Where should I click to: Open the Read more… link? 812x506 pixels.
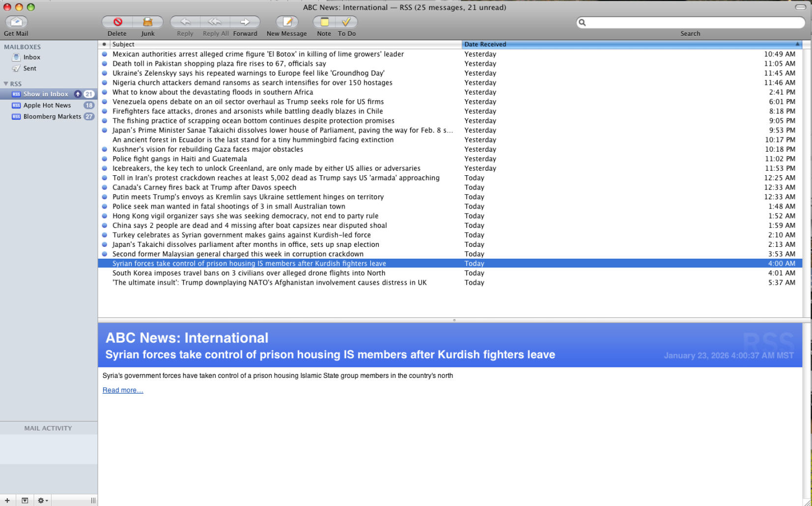click(x=123, y=390)
